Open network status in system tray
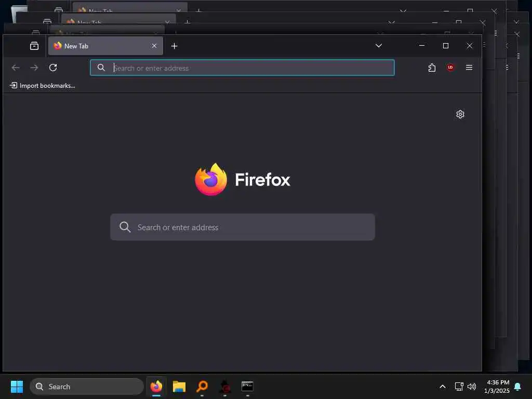532x399 pixels. [x=459, y=387]
